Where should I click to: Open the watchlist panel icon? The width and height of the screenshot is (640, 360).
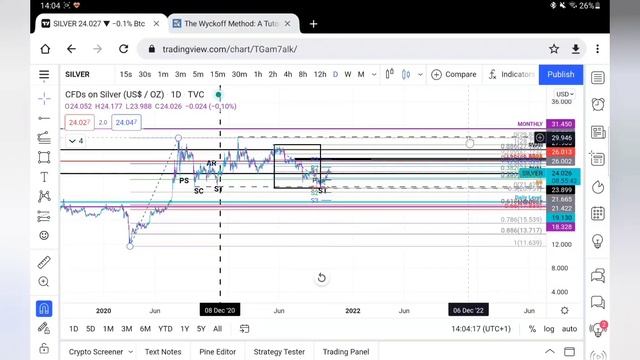tap(598, 78)
